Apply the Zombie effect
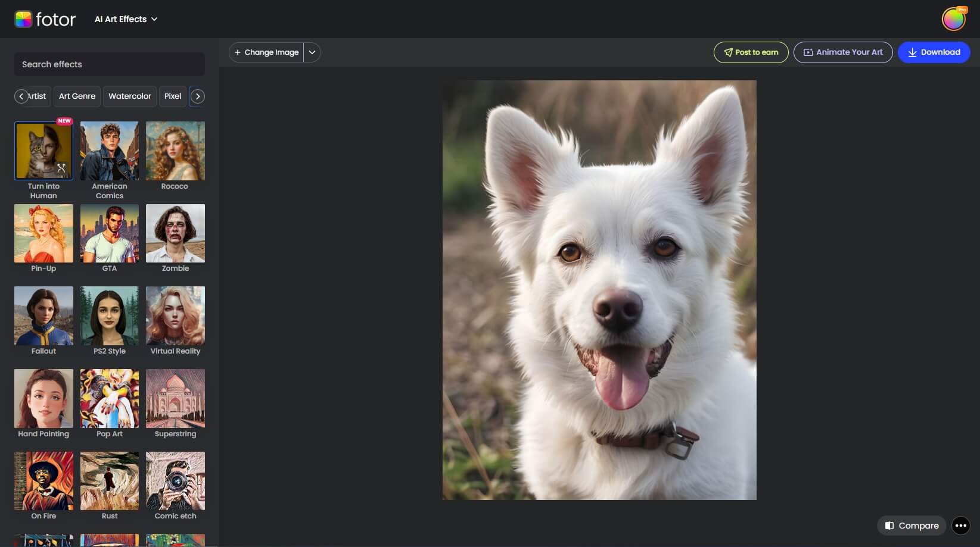The width and height of the screenshot is (980, 547). tap(175, 233)
